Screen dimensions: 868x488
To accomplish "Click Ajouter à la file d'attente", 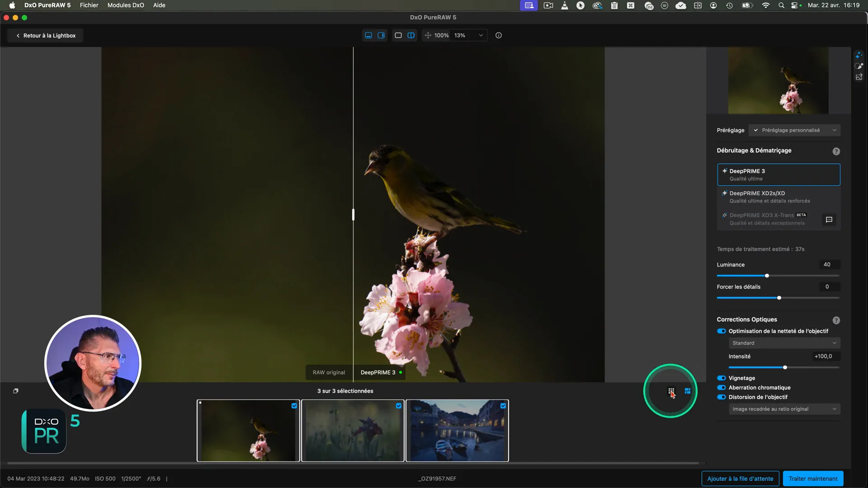I will tap(740, 479).
